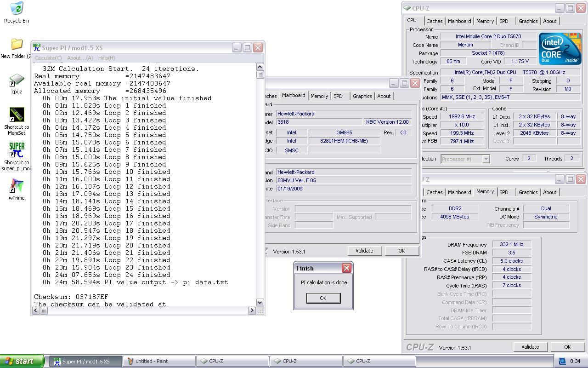Switch to second CPU-Z taskbar button
The width and height of the screenshot is (588, 368).
click(306, 362)
